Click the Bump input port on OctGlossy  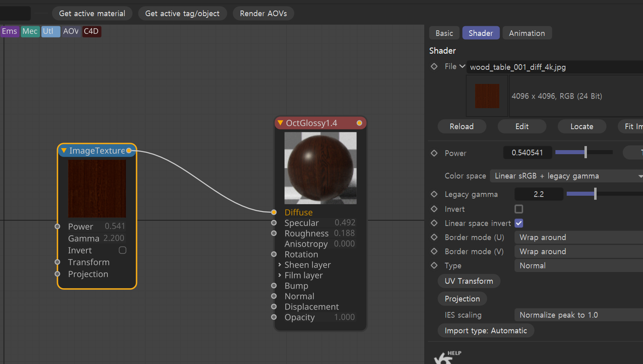click(274, 286)
